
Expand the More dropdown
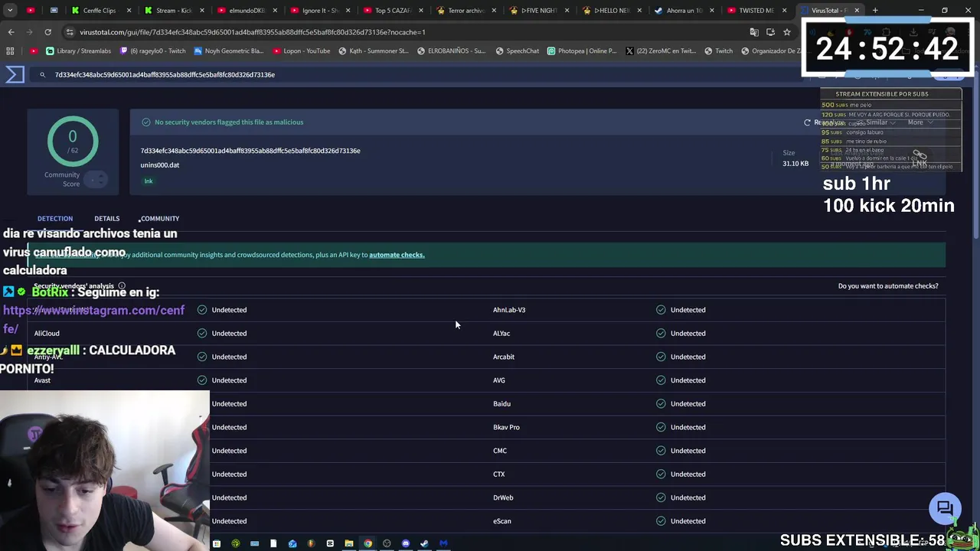pos(920,122)
